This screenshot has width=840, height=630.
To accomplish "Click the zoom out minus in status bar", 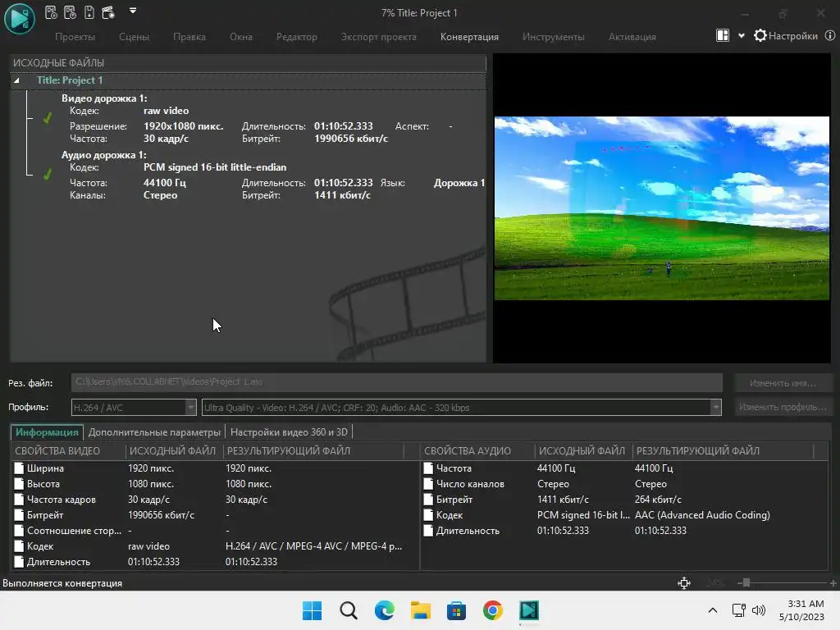I will 739,583.
